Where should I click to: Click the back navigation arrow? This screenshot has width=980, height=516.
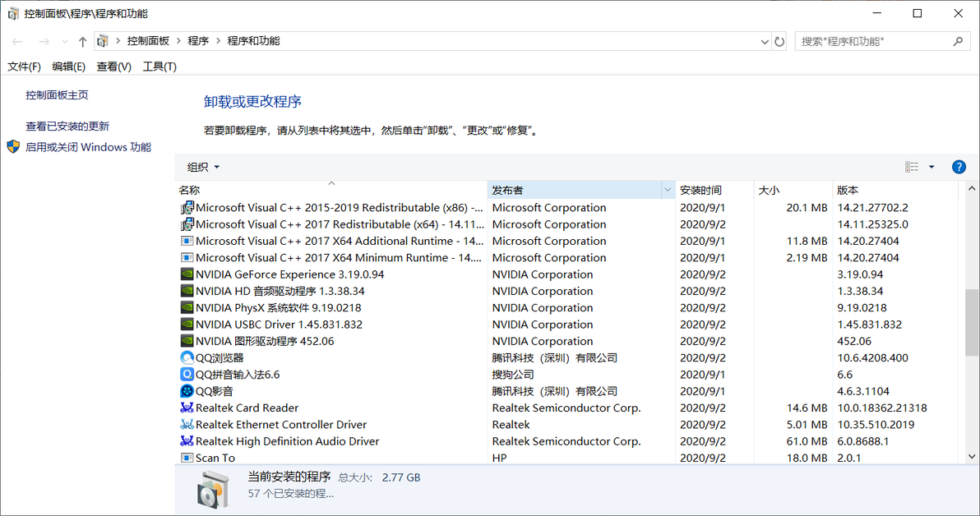tap(16, 39)
